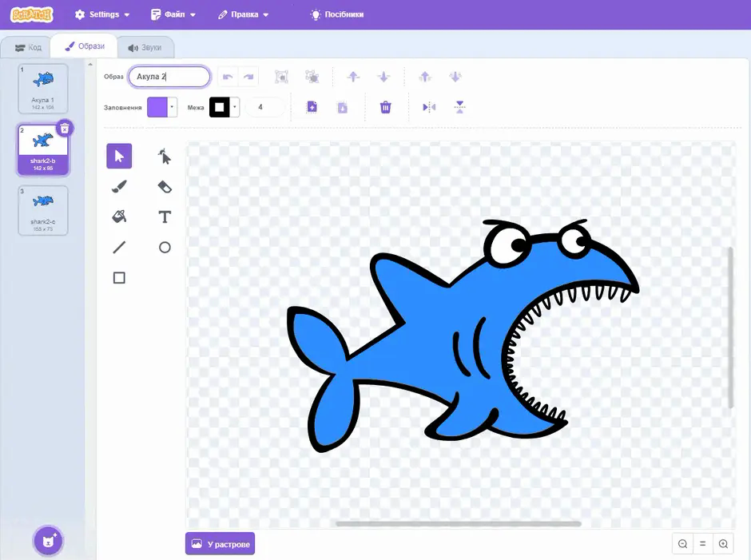Click the Paste icon
This screenshot has width=751, height=560.
[x=343, y=107]
